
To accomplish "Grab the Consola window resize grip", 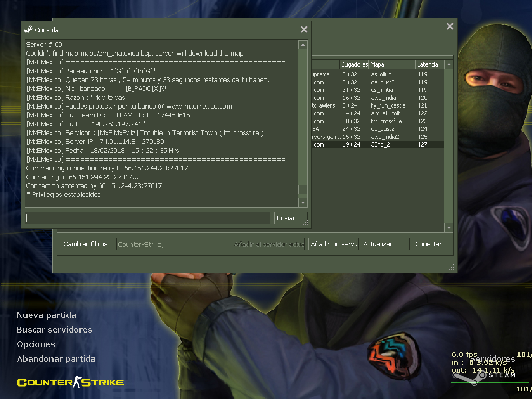I will click(x=305, y=222).
